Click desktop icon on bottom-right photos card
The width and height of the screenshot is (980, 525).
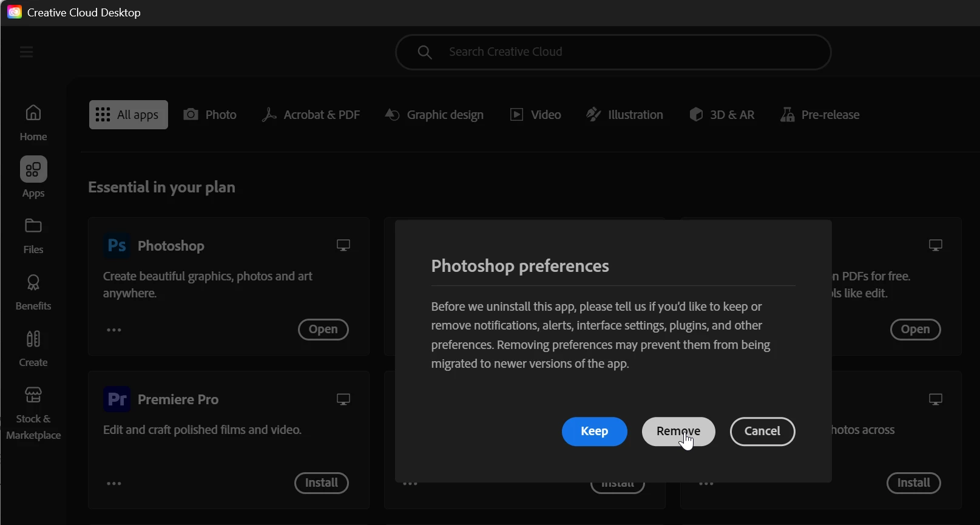(x=936, y=399)
